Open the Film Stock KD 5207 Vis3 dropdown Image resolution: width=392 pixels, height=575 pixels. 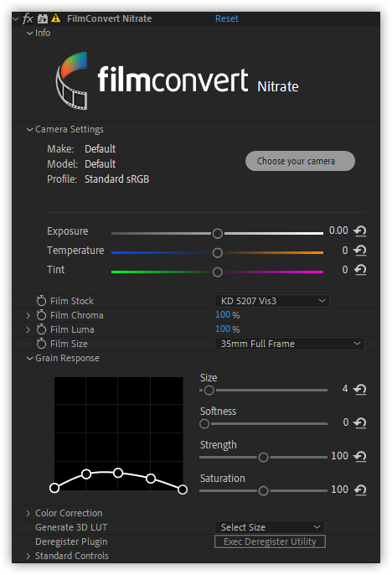[x=272, y=301]
